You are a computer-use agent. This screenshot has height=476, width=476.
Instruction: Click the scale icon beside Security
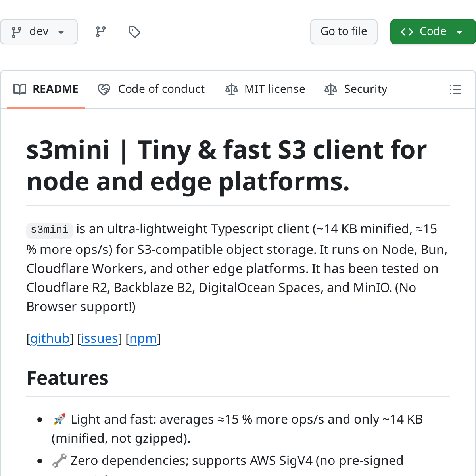[x=331, y=89]
